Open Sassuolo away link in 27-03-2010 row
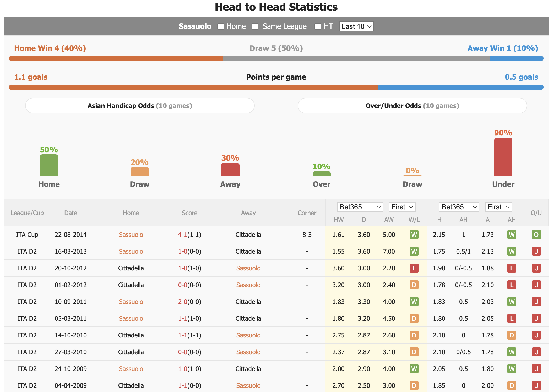Image resolution: width=554 pixels, height=392 pixels. coord(248,352)
